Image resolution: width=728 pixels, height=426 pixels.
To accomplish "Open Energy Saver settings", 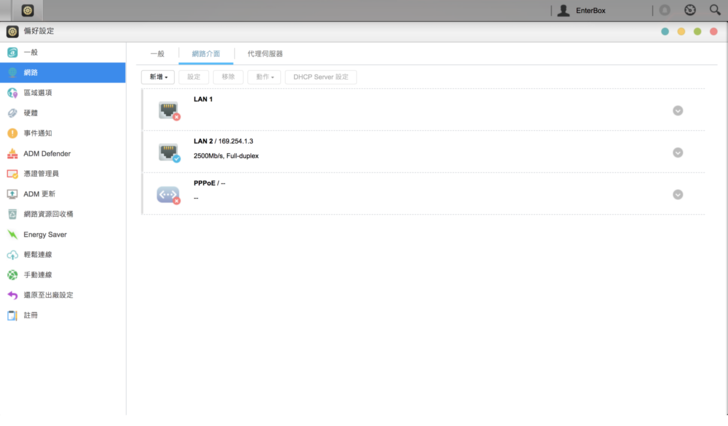I will coord(63,234).
